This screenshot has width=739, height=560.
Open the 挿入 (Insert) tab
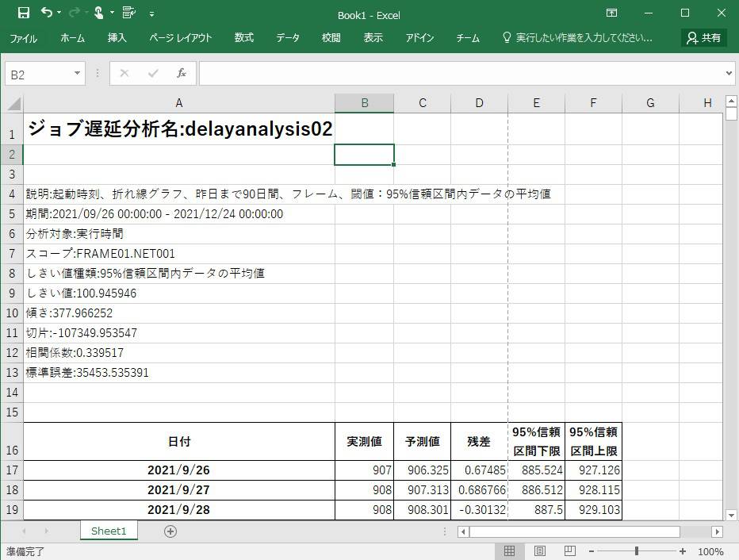click(x=117, y=38)
